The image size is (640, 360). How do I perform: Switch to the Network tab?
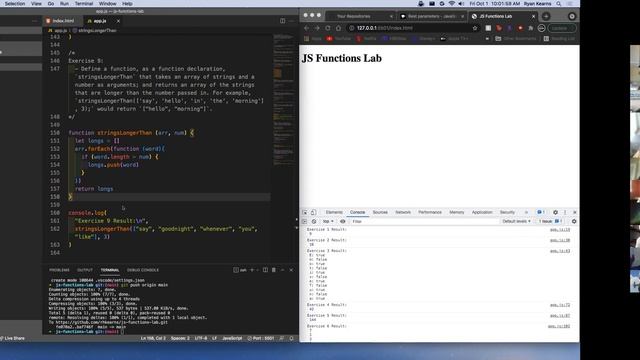(403, 212)
